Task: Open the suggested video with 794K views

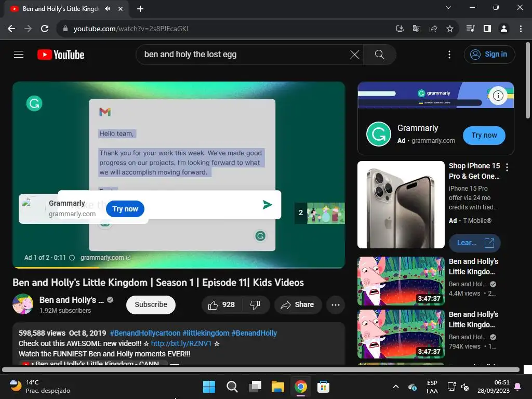Action: click(x=401, y=334)
